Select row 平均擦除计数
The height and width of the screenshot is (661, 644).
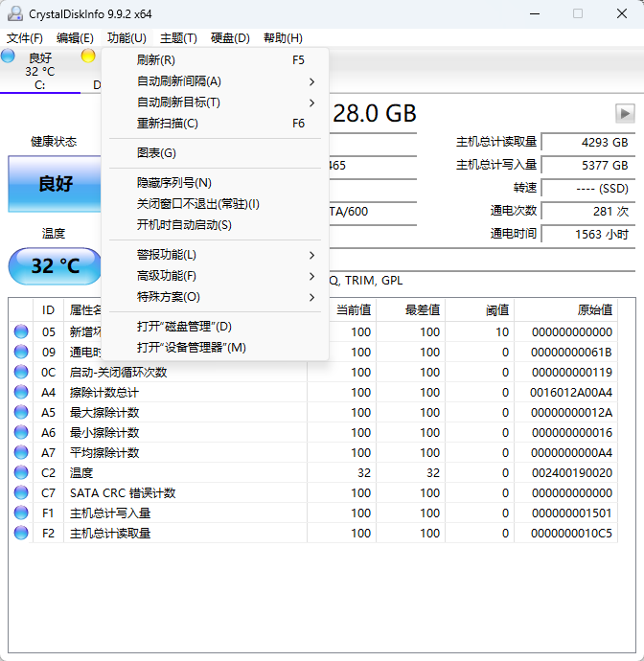tap(313, 452)
